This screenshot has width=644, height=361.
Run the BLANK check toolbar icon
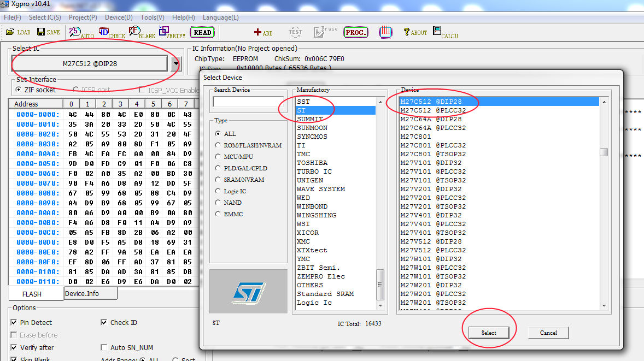pyautogui.click(x=142, y=32)
